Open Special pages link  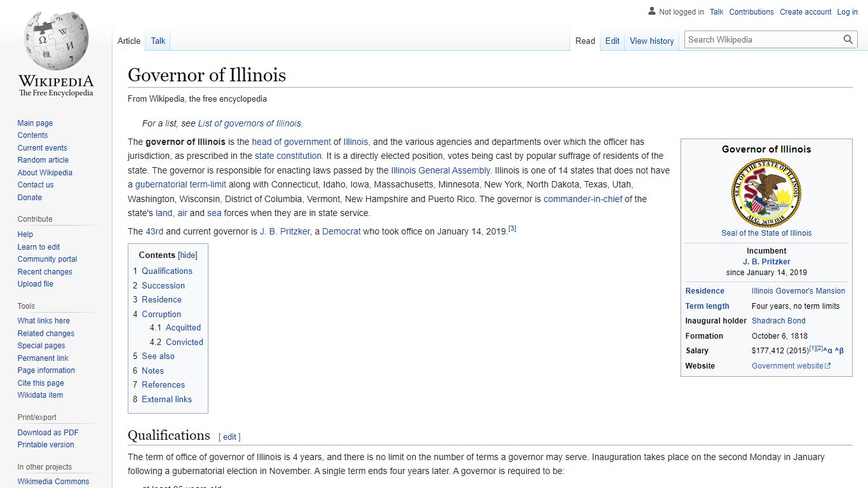click(41, 346)
